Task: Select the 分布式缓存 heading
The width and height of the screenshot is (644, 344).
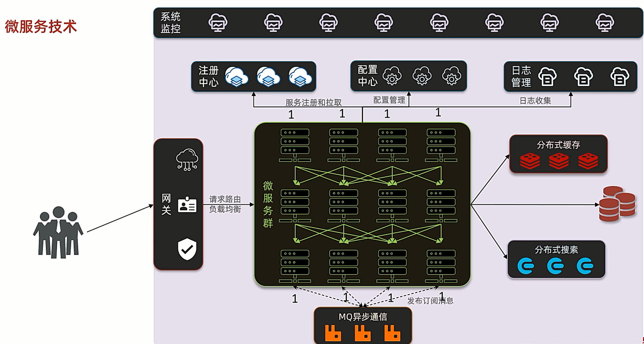Action: tap(558, 145)
